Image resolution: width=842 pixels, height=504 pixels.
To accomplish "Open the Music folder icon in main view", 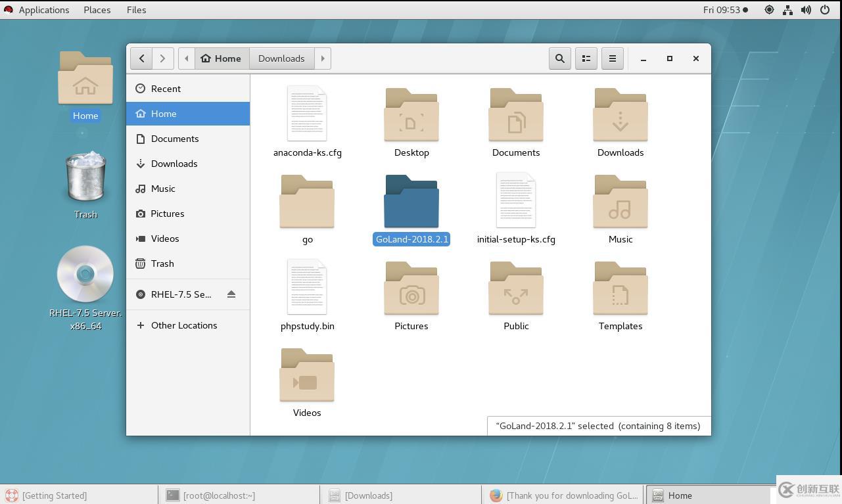I will coord(620,202).
